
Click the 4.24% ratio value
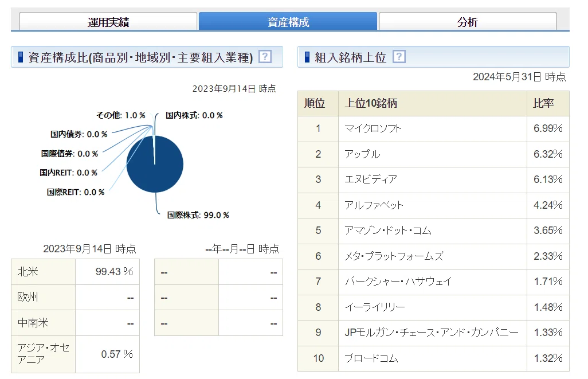pos(548,205)
